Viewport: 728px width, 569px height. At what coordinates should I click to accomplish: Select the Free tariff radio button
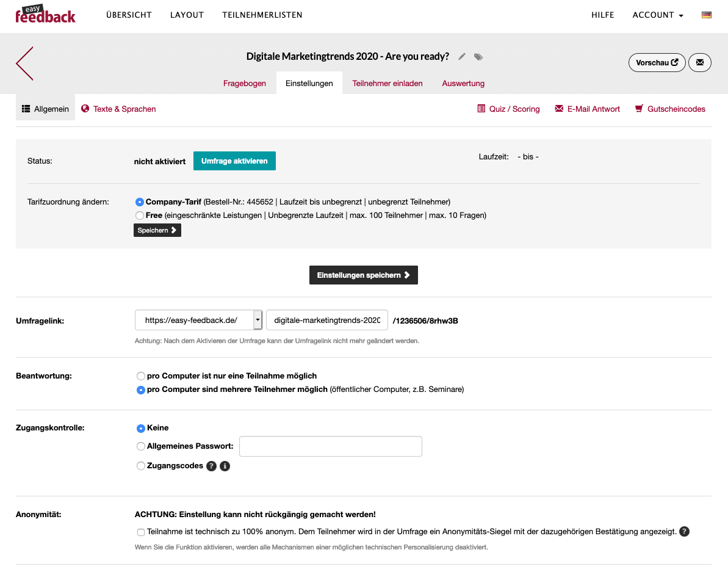click(x=139, y=215)
